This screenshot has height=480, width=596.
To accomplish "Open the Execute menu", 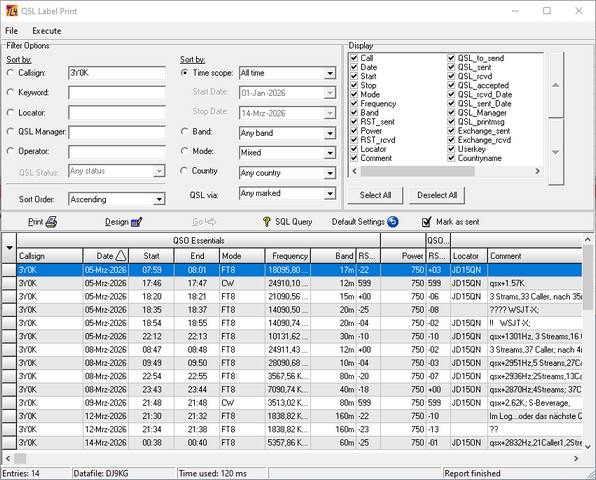I will [x=47, y=31].
